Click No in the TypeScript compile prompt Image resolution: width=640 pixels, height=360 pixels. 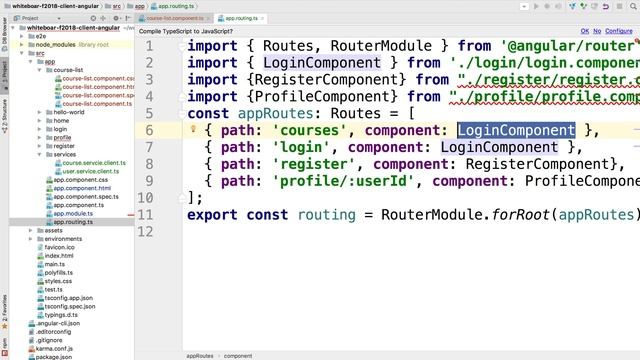(x=597, y=31)
